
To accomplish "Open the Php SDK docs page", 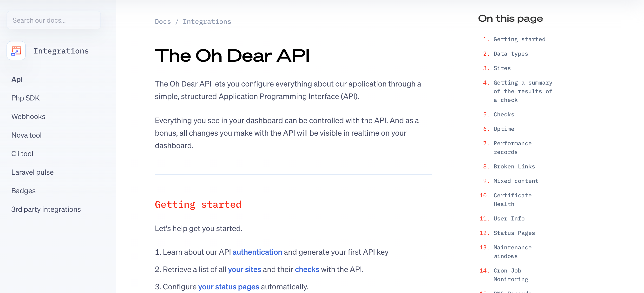I will pyautogui.click(x=25, y=98).
